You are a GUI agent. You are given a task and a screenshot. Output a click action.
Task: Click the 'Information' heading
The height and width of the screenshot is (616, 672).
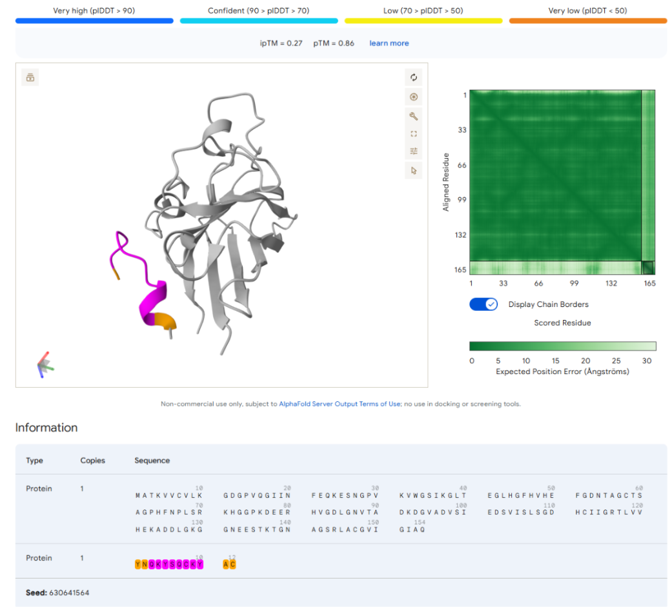(x=46, y=428)
